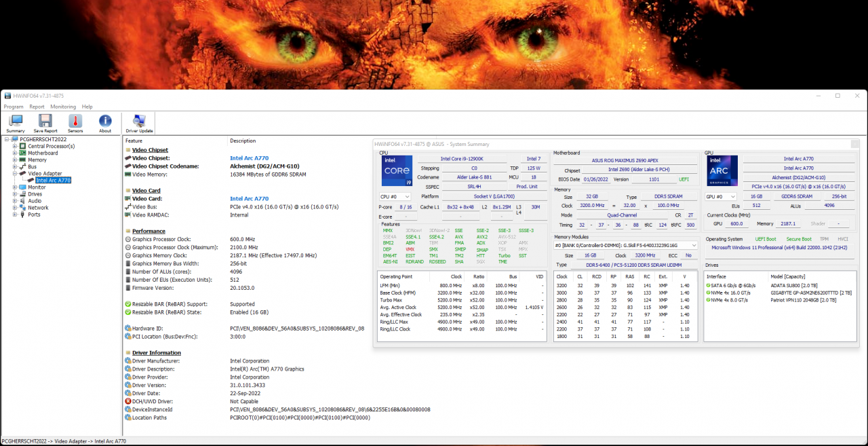Expand the Bus tree node
This screenshot has width=868, height=446.
(x=14, y=167)
